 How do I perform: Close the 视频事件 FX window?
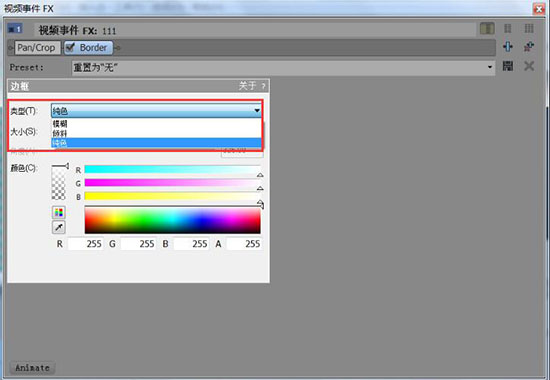[x=539, y=8]
